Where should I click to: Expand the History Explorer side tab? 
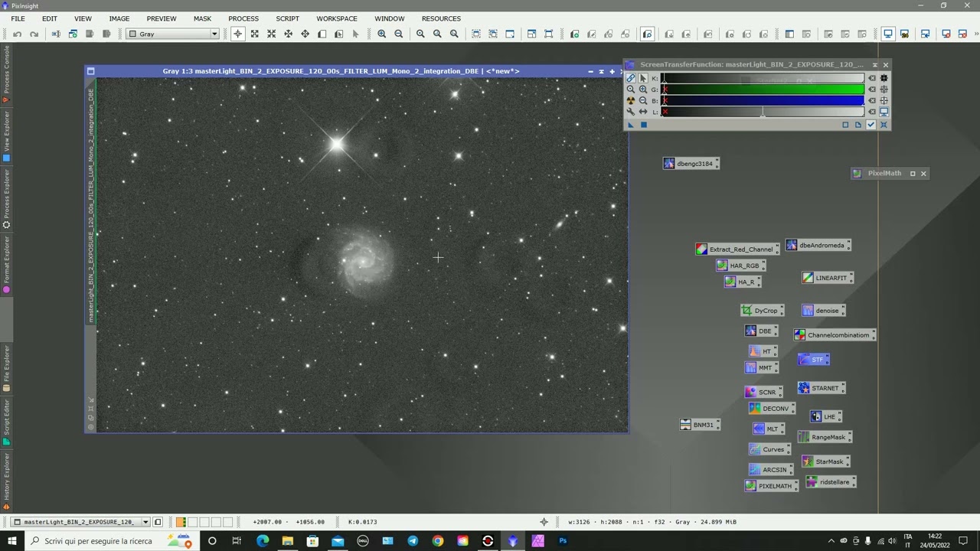tap(7, 481)
